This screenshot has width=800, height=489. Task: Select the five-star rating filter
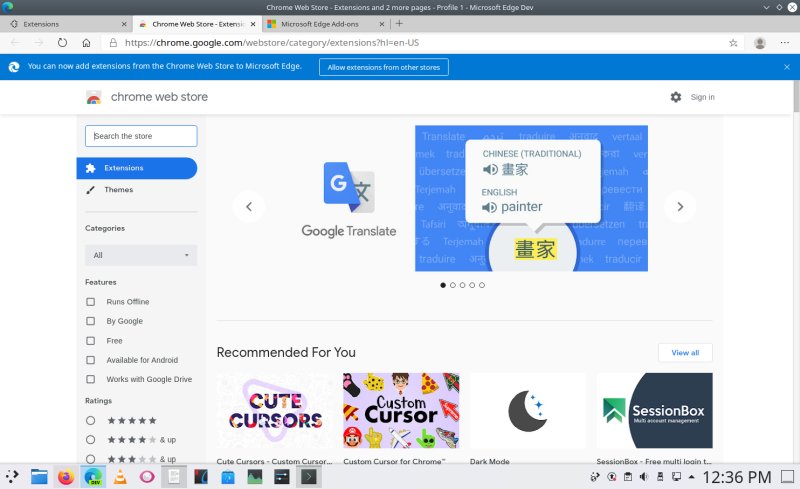coord(90,421)
